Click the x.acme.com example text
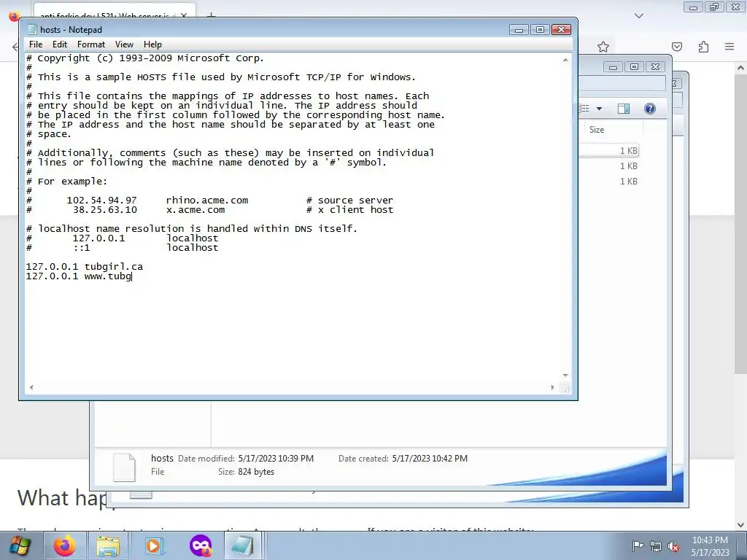This screenshot has height=560, width=747. pyautogui.click(x=196, y=210)
